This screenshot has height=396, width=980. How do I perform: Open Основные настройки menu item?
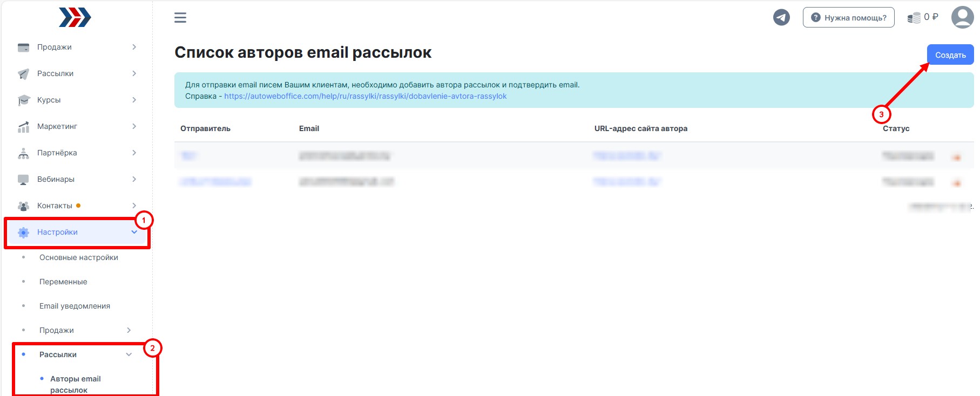pos(79,257)
